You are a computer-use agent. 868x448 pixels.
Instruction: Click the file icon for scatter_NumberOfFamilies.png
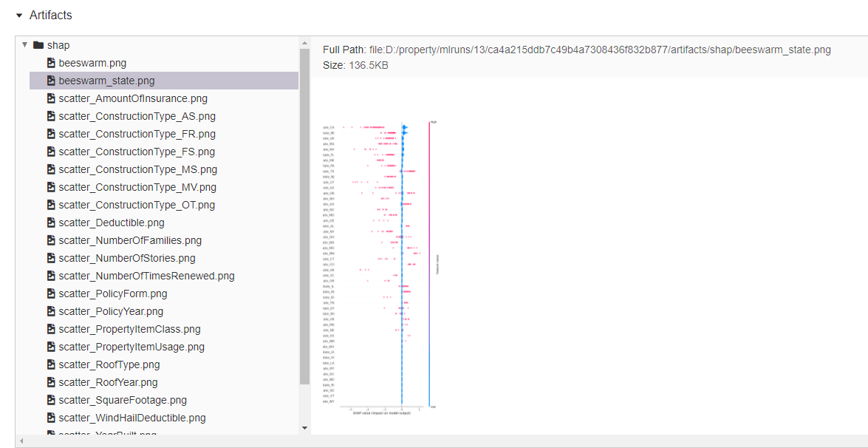[x=52, y=240]
